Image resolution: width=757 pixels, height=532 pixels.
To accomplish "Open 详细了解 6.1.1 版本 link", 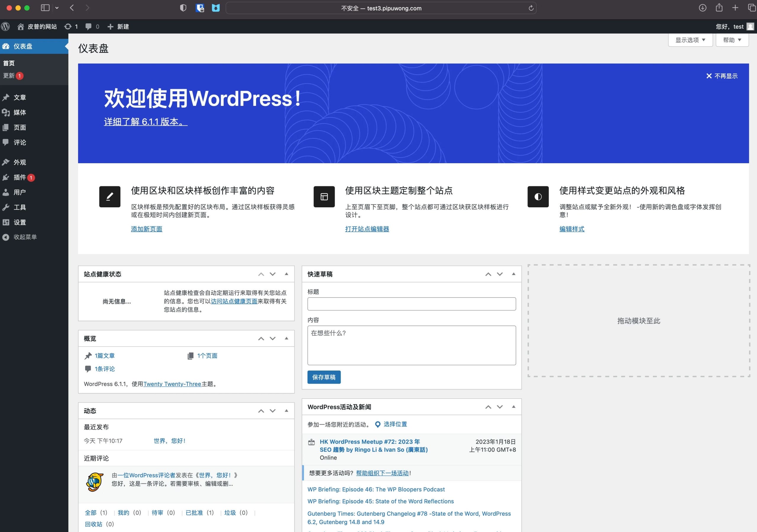I will [x=146, y=122].
